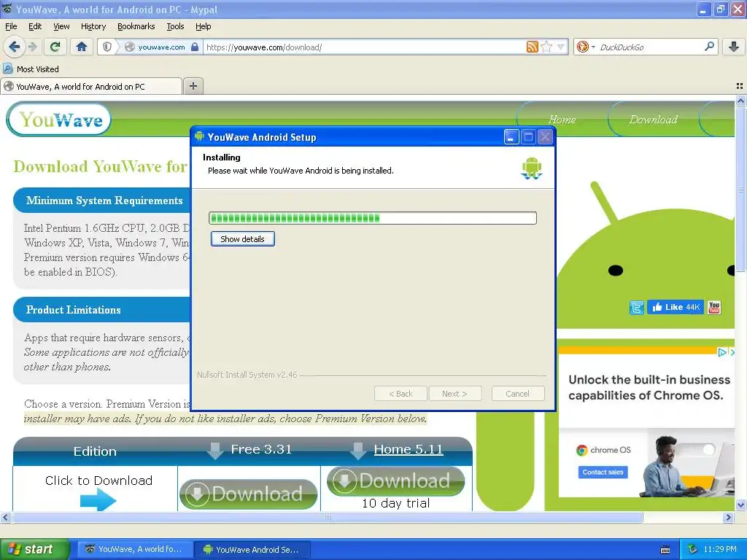Click the list all tabs icon

click(740, 86)
